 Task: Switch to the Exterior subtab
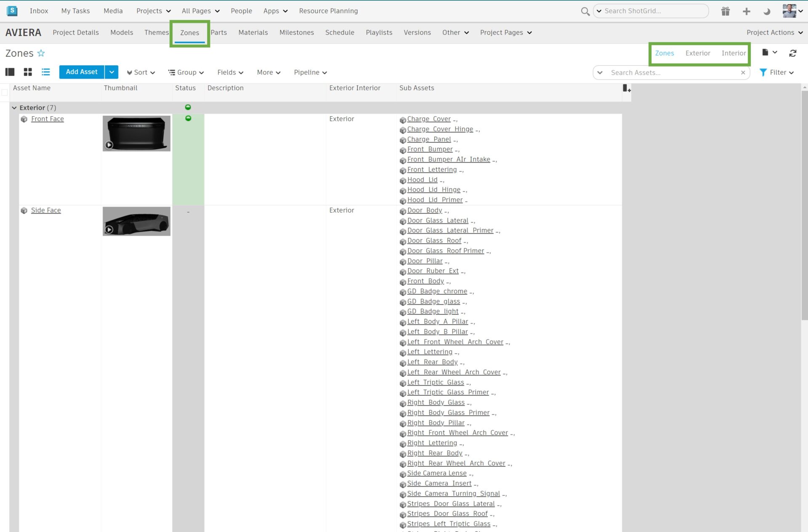coord(698,53)
